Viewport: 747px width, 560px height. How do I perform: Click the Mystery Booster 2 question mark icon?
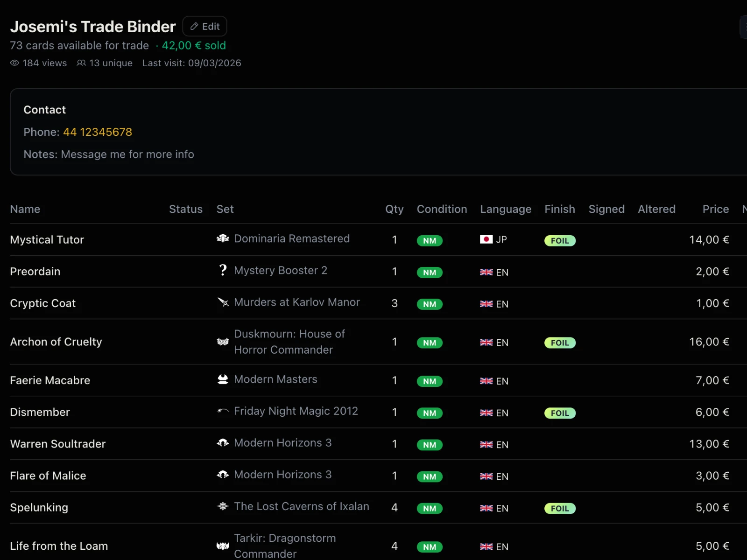click(x=223, y=271)
